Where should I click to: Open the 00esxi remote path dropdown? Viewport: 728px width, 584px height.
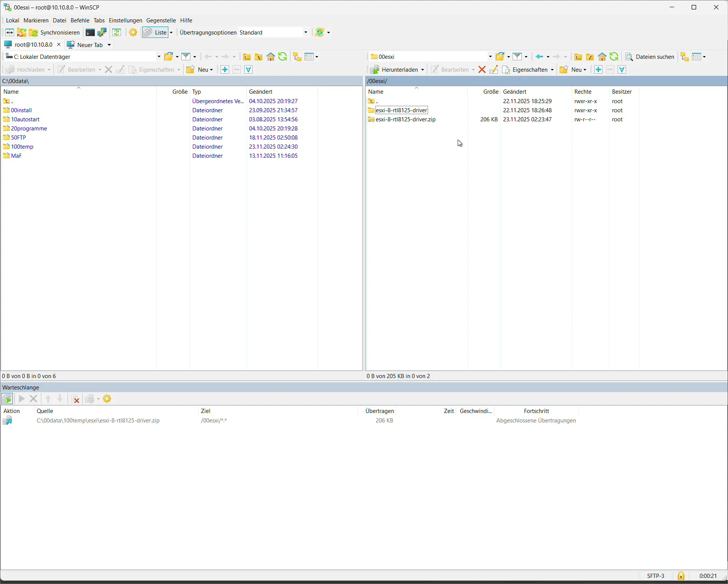[490, 57]
